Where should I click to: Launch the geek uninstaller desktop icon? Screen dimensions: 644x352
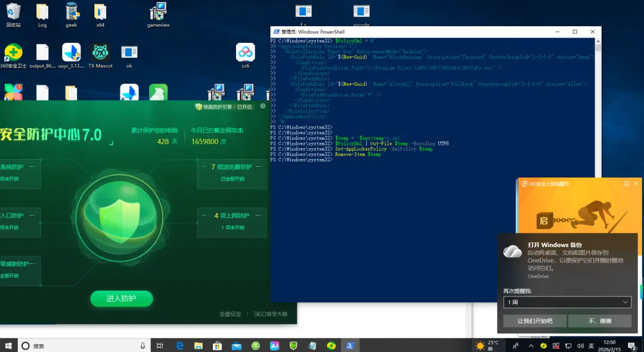(72, 15)
